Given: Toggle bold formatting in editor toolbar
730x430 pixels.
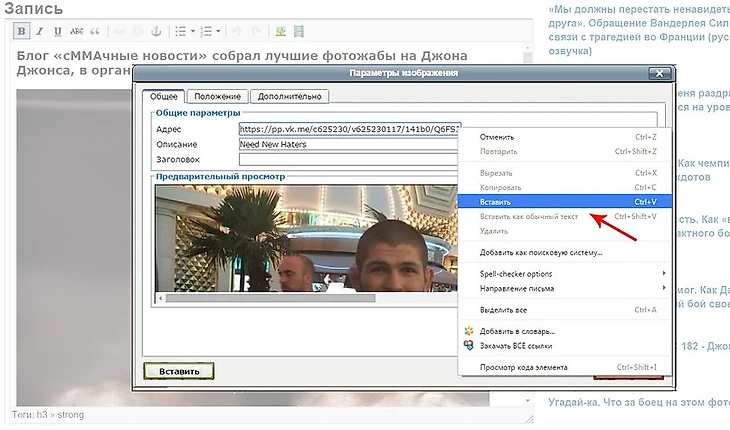Looking at the screenshot, I should coord(22,31).
